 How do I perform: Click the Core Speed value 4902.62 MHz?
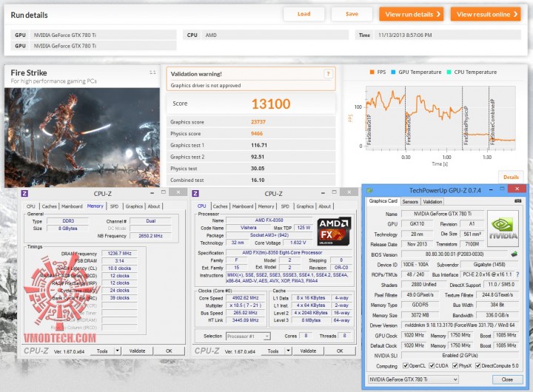(x=246, y=298)
